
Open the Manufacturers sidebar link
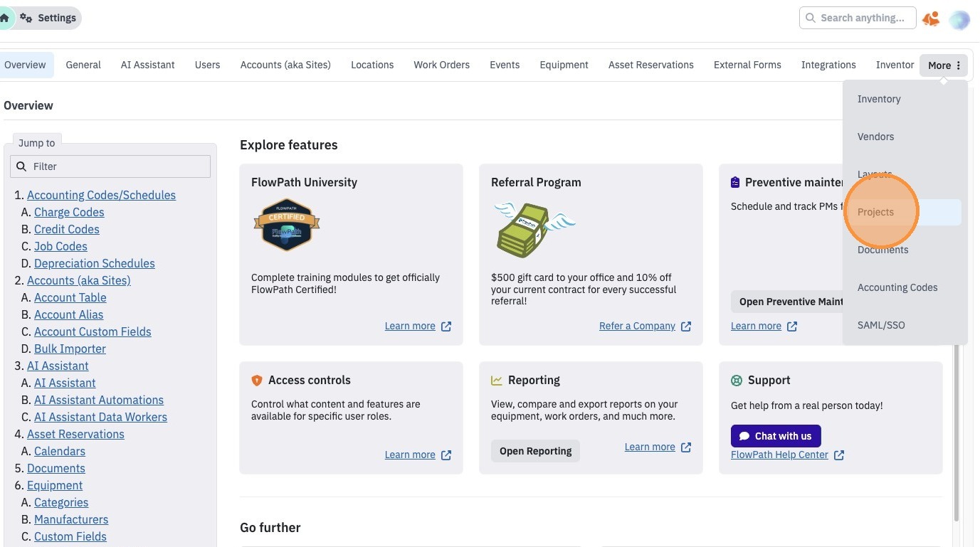71,519
